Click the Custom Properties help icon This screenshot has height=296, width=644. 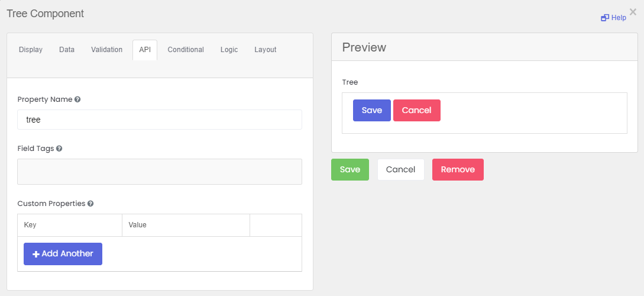tap(90, 204)
